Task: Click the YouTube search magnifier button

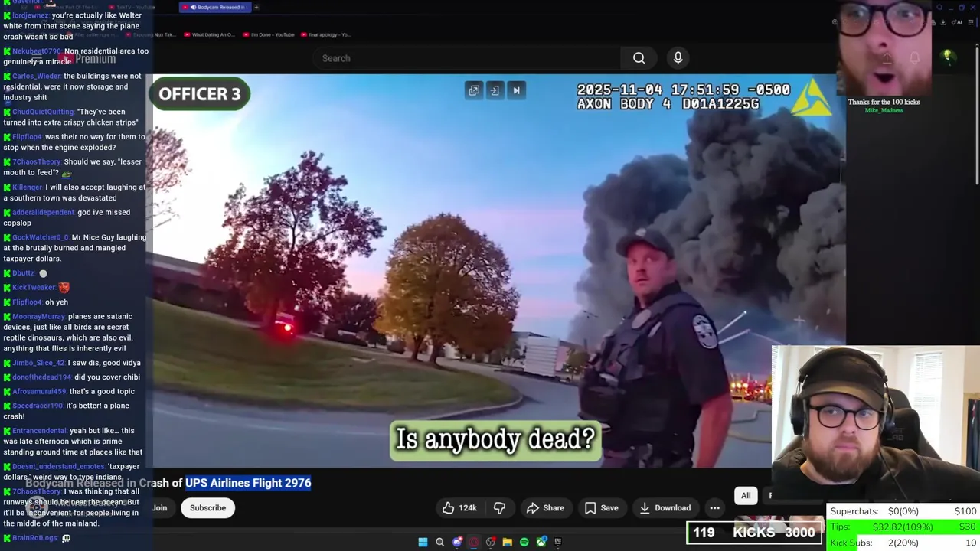Action: [x=639, y=58]
